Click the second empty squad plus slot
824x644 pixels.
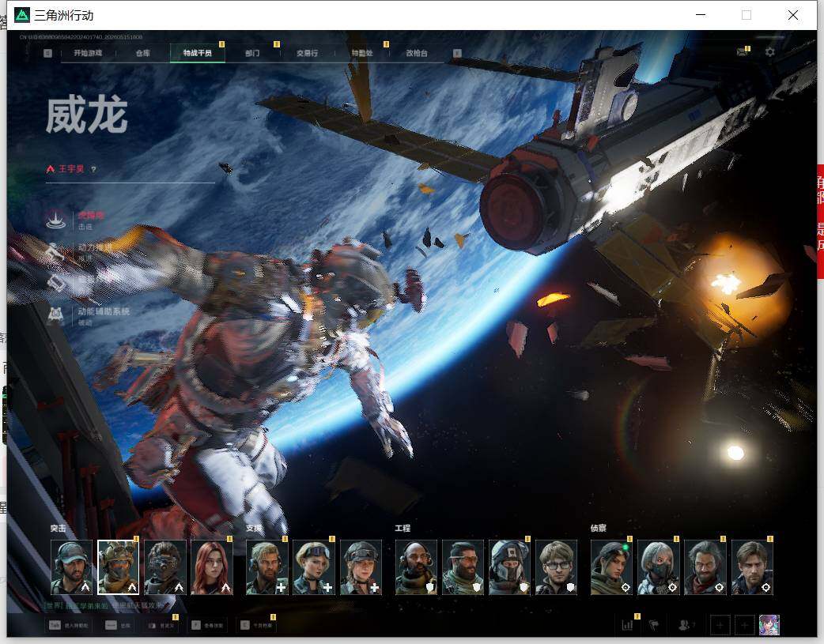coord(745,625)
